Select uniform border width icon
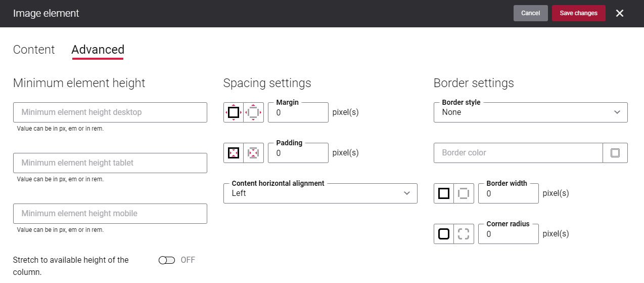The height and width of the screenshot is (283, 644). 444,193
